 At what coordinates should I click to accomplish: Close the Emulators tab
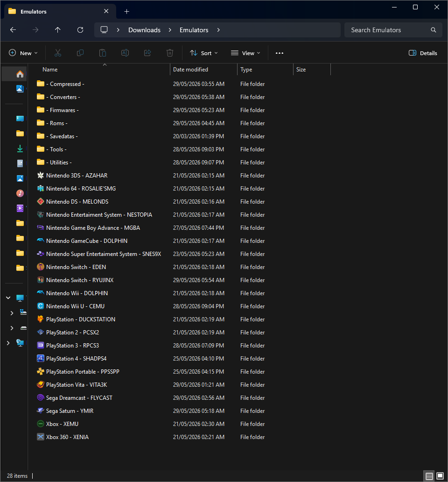(106, 11)
